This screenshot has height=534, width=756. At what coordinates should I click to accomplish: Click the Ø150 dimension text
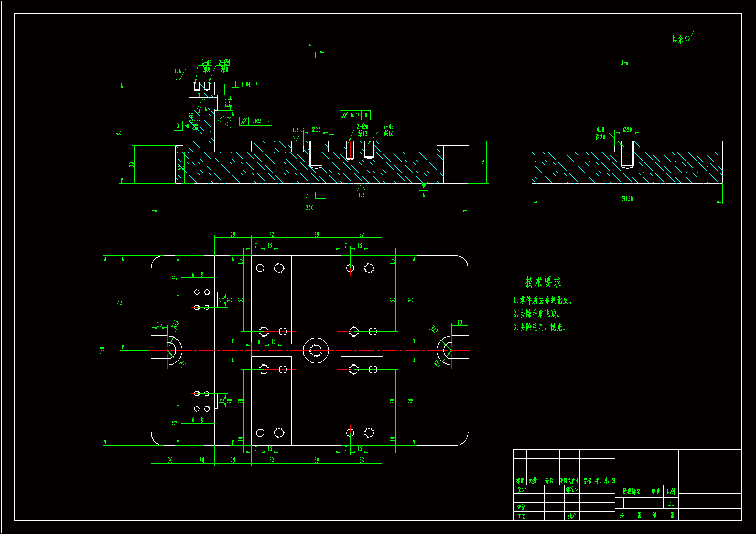[x=627, y=199]
